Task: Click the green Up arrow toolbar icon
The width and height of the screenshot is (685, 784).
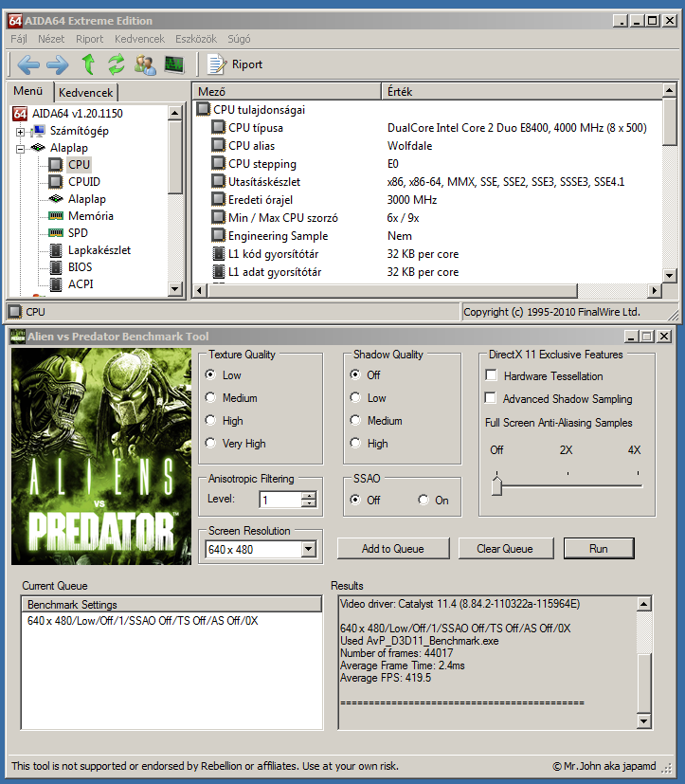Action: (88, 64)
